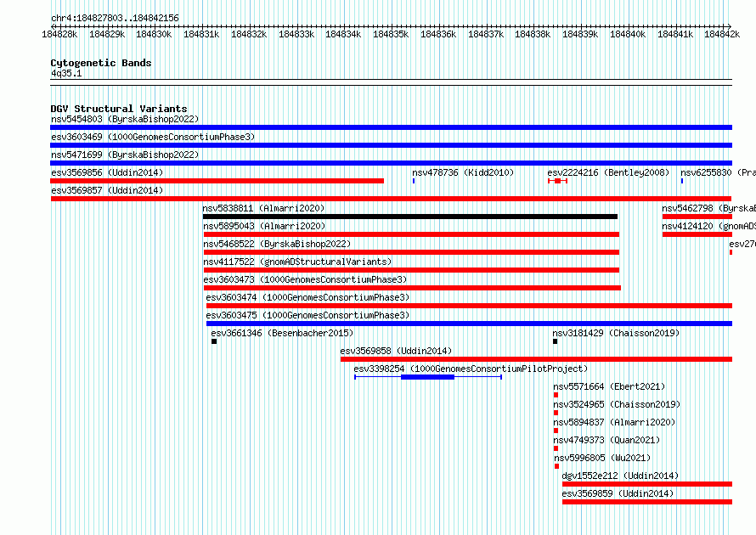Click the nsv5462798 red bar

click(697, 217)
